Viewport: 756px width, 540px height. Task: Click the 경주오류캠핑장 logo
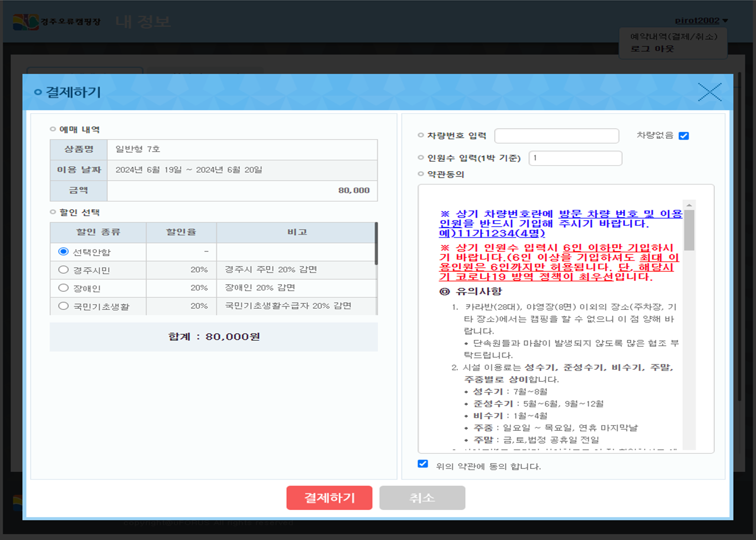pyautogui.click(x=56, y=22)
